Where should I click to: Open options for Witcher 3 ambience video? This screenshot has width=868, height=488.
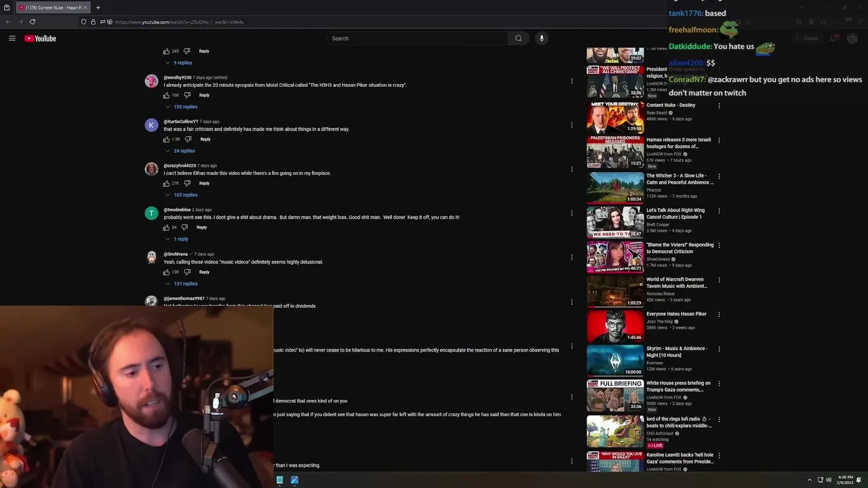[719, 176]
